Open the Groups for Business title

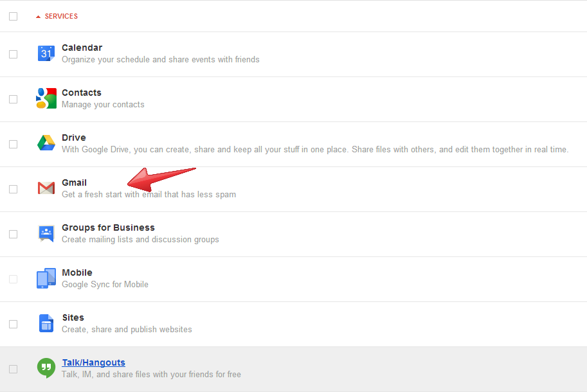pos(108,227)
